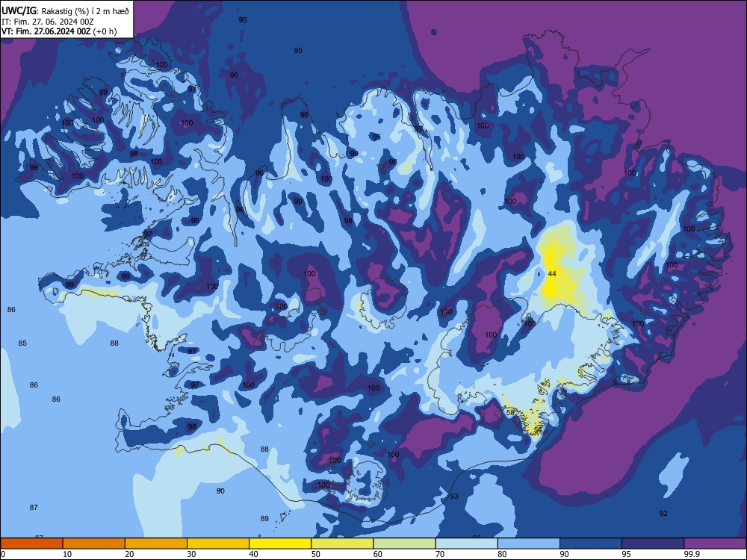Pick the yellow-green 60–70 legend swatch
This screenshot has height=560, width=747.
click(x=404, y=544)
